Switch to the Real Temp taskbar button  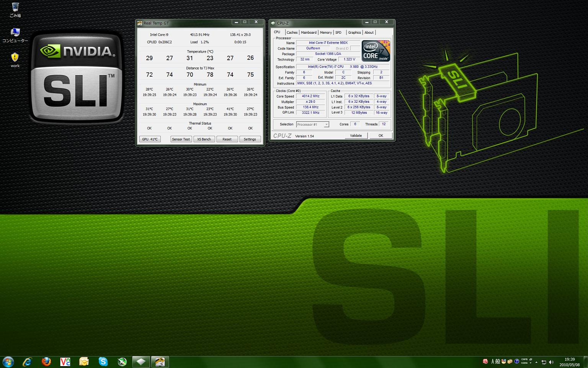pos(160,361)
